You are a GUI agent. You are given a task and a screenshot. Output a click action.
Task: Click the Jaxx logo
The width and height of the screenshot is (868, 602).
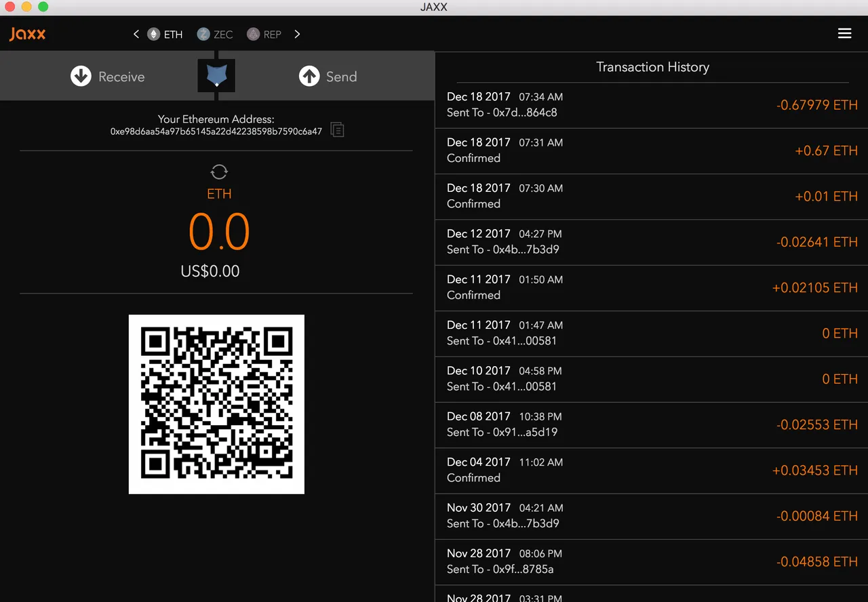point(28,33)
